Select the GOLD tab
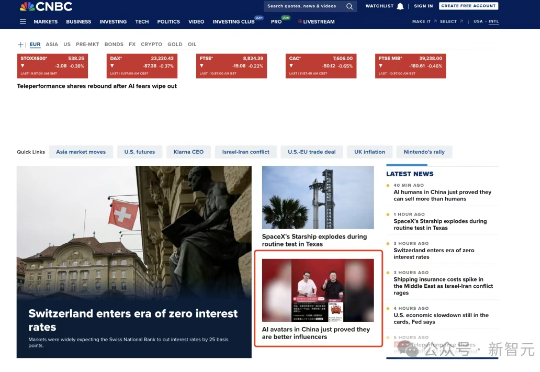The width and height of the screenshot is (540, 372). point(175,44)
